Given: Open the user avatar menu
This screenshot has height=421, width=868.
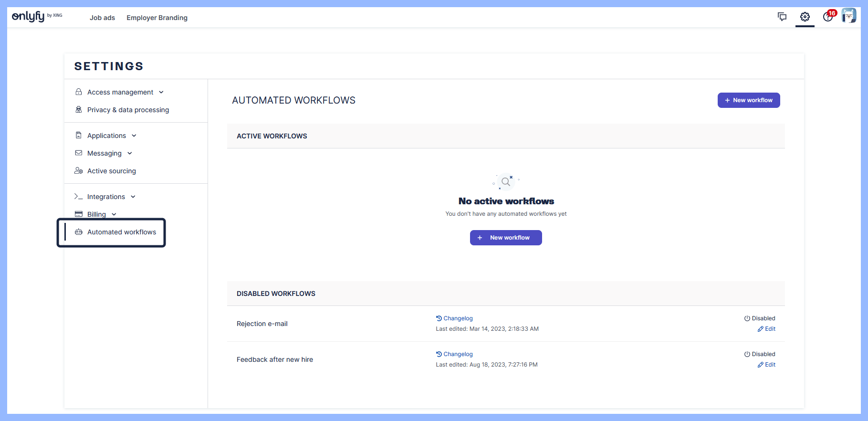Looking at the screenshot, I should pyautogui.click(x=849, y=16).
